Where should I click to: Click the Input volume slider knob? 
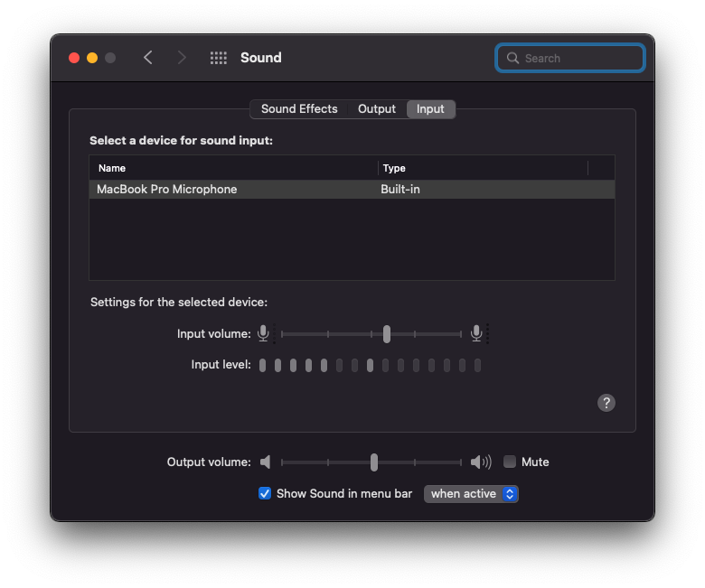pyautogui.click(x=387, y=333)
